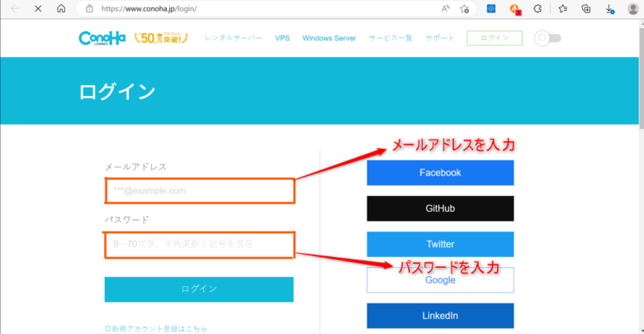
Task: Open the blue extension icon in the toolbar
Action: [490, 8]
